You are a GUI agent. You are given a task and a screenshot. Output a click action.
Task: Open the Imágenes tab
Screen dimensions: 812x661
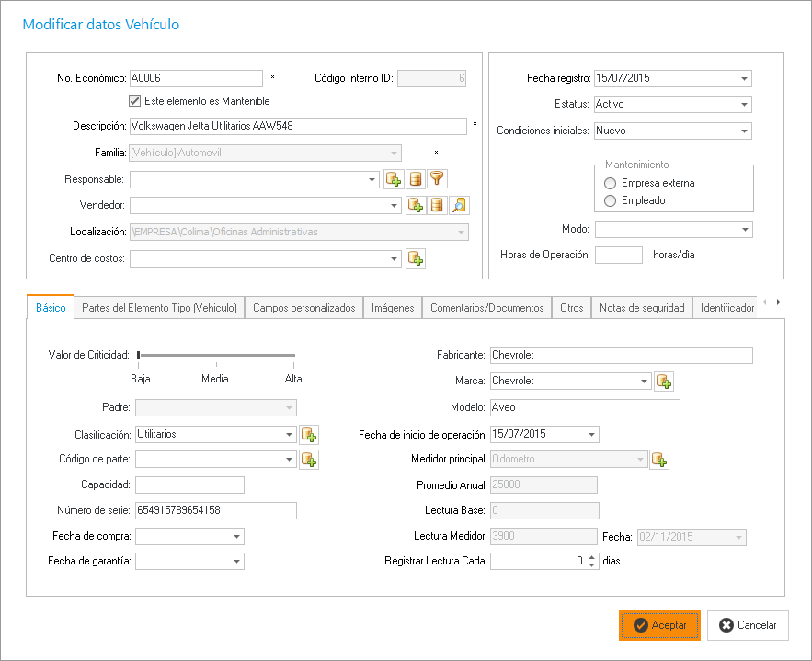(393, 308)
